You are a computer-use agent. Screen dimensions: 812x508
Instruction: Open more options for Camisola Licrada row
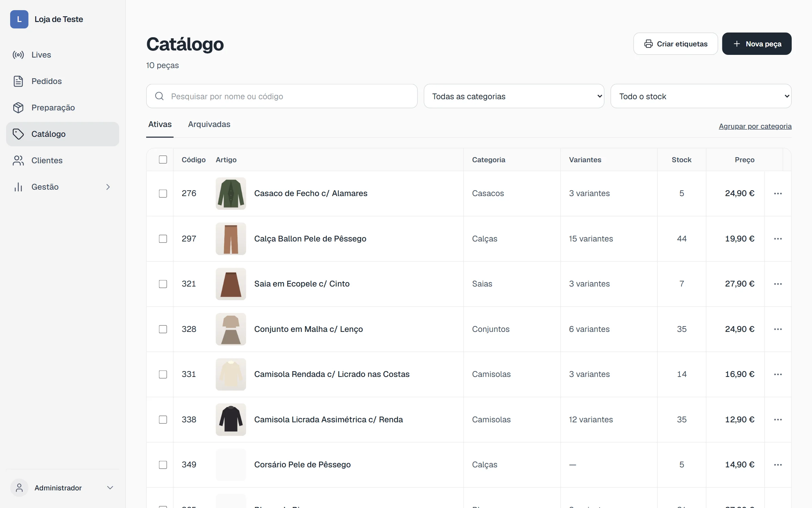pyautogui.click(x=778, y=420)
